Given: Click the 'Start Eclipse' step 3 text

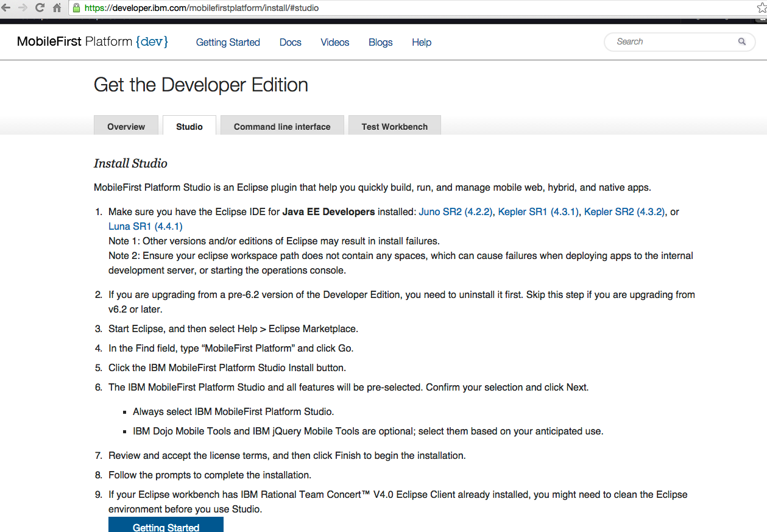Looking at the screenshot, I should (233, 328).
